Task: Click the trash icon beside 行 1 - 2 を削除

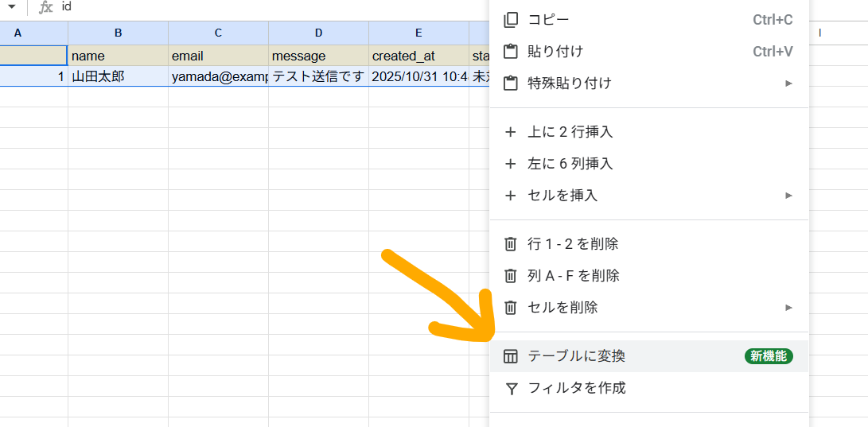Action: (511, 244)
